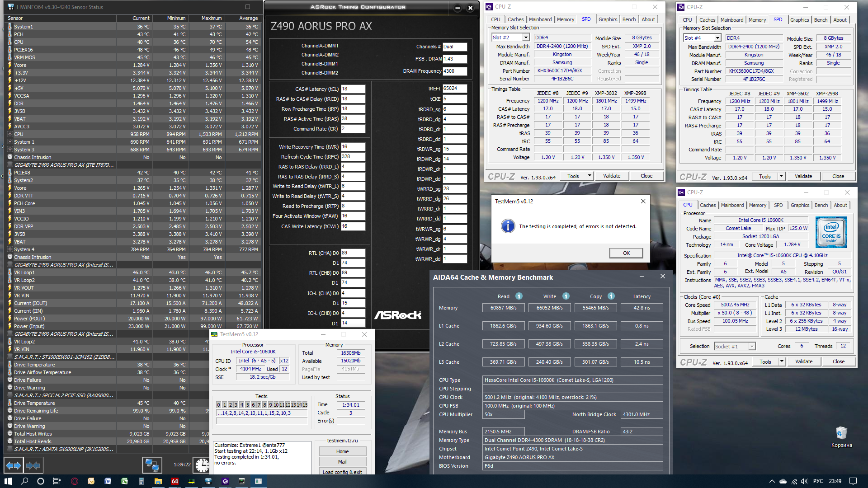Image resolution: width=868 pixels, height=488 pixels.
Task: Click the Home button in TestMem5
Action: pyautogui.click(x=342, y=451)
